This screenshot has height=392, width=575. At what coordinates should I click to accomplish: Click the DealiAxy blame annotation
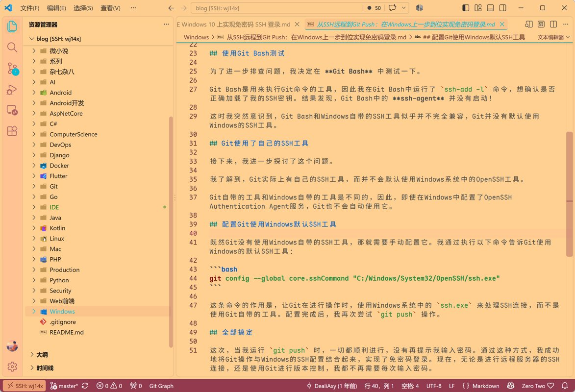tap(332, 386)
